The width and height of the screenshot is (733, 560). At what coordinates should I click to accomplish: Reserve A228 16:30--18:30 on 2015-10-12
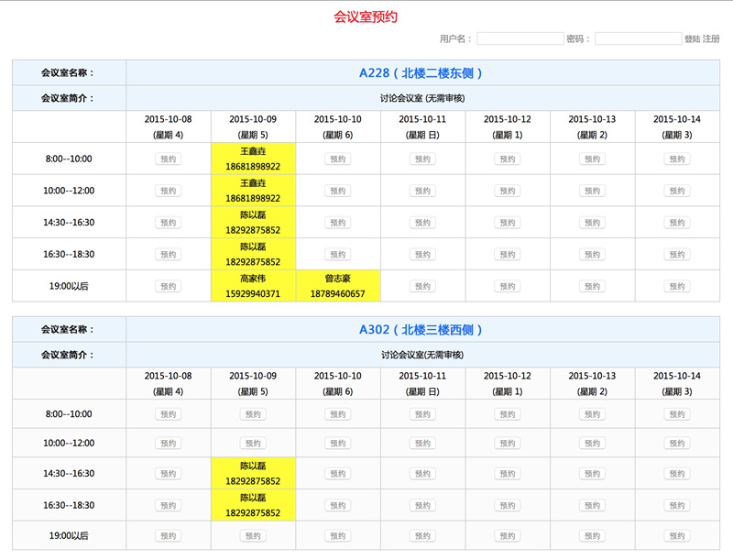coord(507,255)
